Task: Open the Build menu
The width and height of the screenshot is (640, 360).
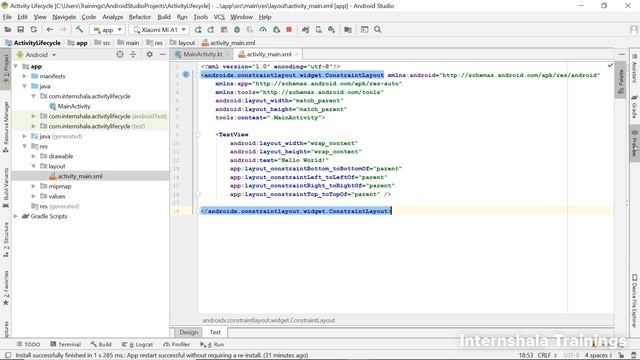Action: (164, 17)
